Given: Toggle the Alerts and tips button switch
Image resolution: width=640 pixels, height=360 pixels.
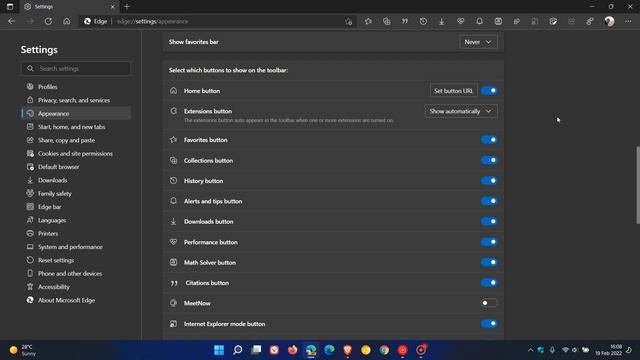Looking at the screenshot, I should click(489, 201).
